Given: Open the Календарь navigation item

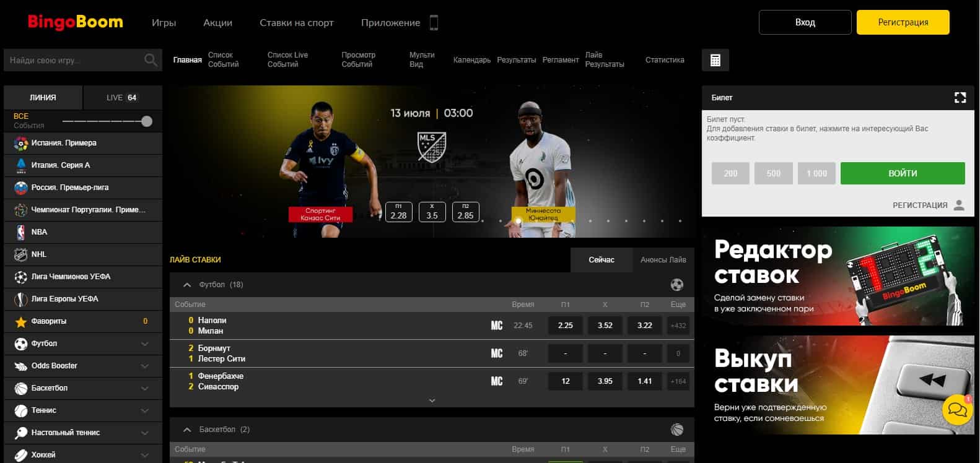Looking at the screenshot, I should 471,60.
